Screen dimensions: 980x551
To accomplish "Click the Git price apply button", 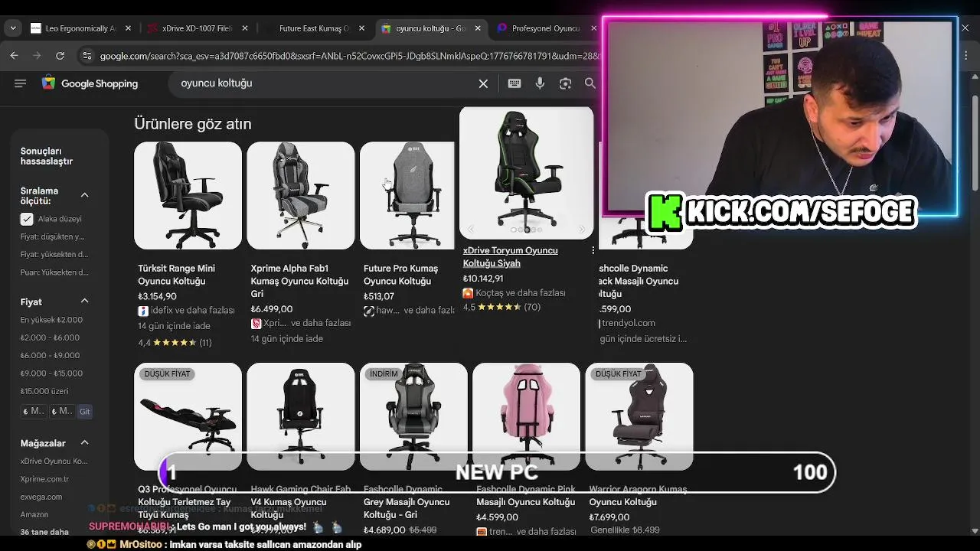I will (x=84, y=411).
